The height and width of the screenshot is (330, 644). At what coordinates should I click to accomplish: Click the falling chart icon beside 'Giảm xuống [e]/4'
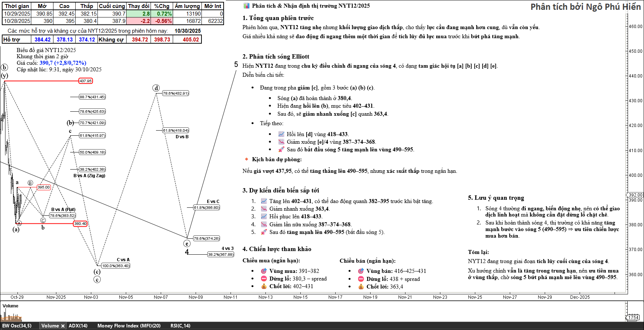(x=281, y=142)
